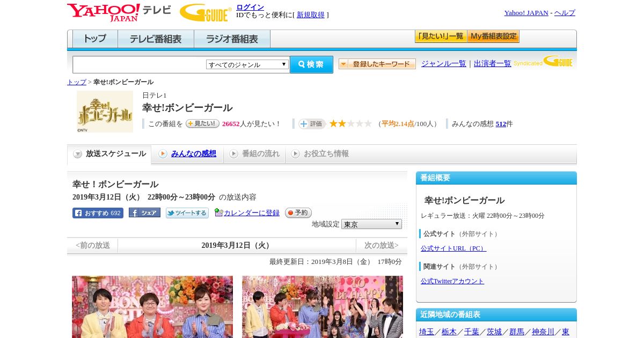644x338 pixels.
Task: Click the G-GUIDE logo in header
Action: pos(206,12)
